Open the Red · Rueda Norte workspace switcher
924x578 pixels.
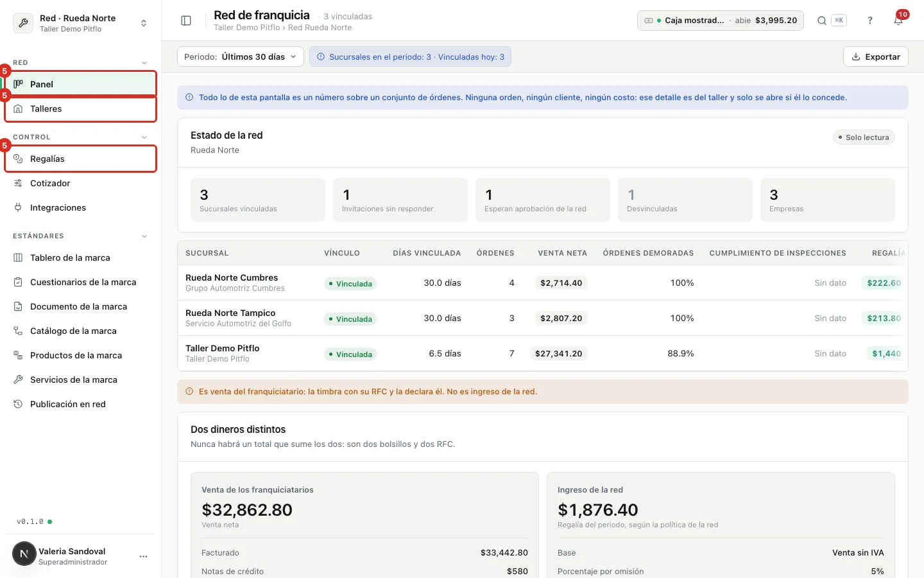[81, 23]
